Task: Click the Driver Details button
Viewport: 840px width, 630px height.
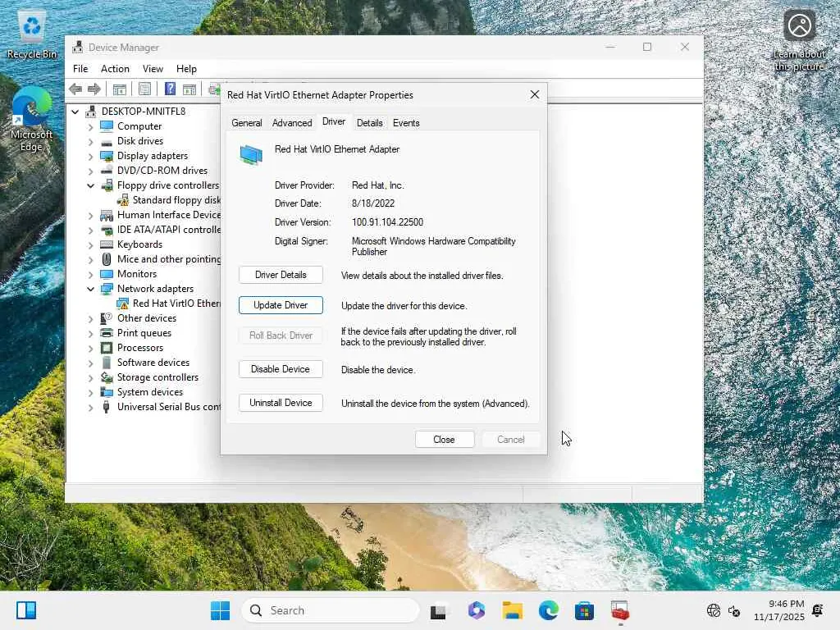Action: (x=281, y=275)
